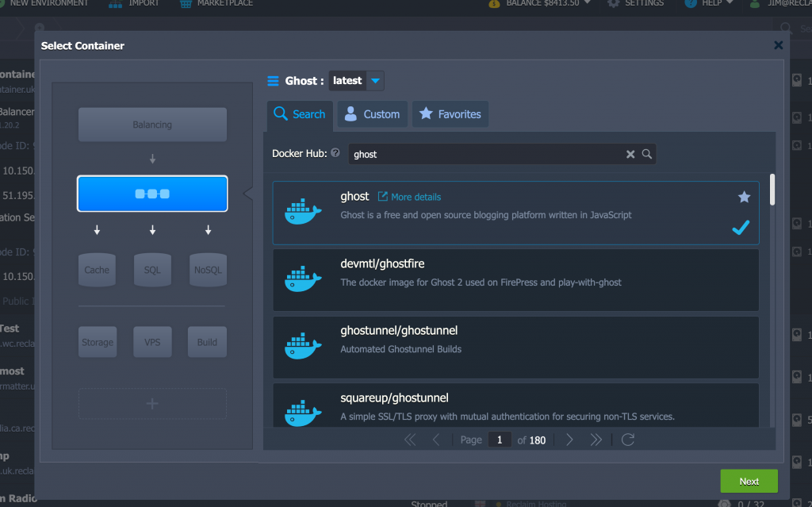Viewport: 812px width, 507px height.
Task: Switch to the Search tab
Action: 300,114
